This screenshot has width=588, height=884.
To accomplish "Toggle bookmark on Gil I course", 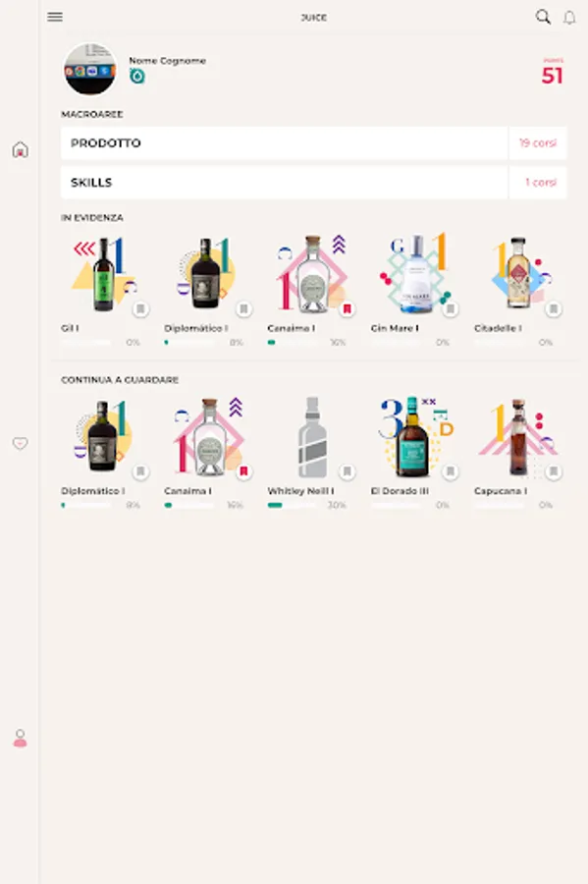I will tap(140, 309).
